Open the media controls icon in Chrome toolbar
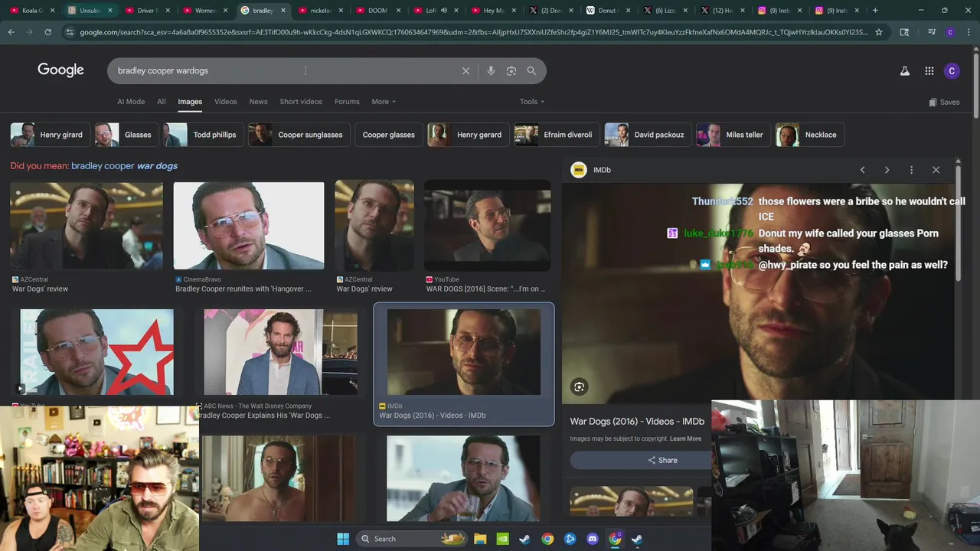 (x=931, y=32)
